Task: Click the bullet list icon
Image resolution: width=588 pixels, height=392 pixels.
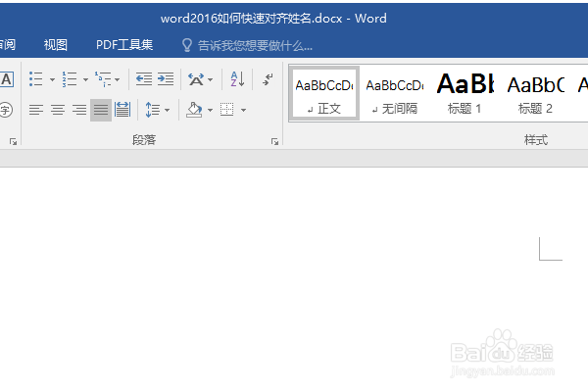Action: pyautogui.click(x=36, y=79)
